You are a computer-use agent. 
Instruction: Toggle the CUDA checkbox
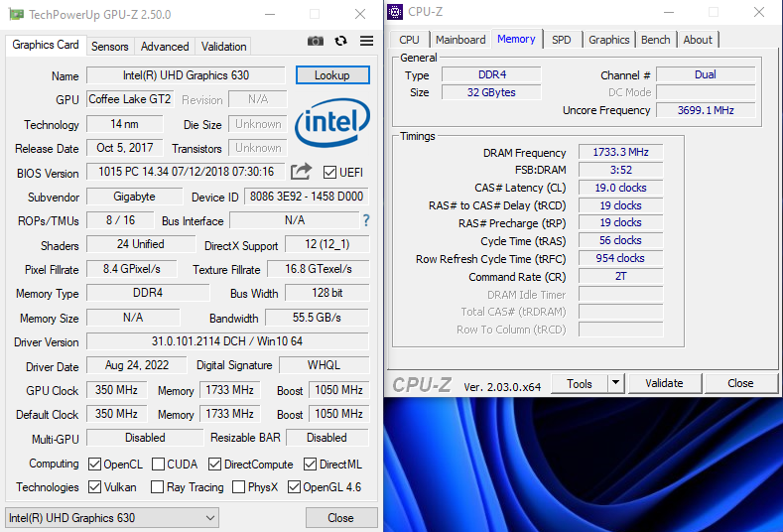point(158,465)
